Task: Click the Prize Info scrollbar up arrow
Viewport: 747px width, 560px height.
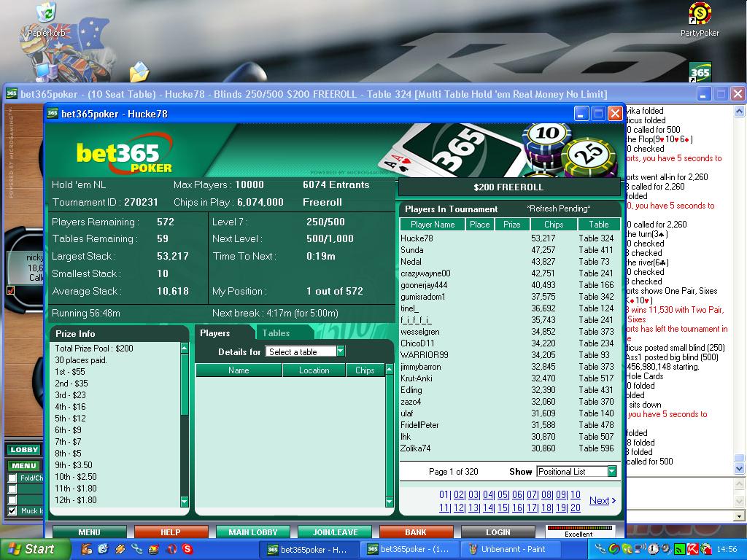Action: click(x=185, y=349)
